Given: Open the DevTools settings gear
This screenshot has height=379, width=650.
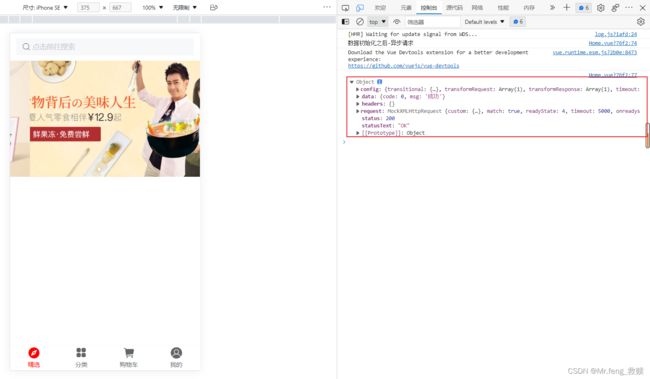Looking at the screenshot, I should click(x=600, y=8).
